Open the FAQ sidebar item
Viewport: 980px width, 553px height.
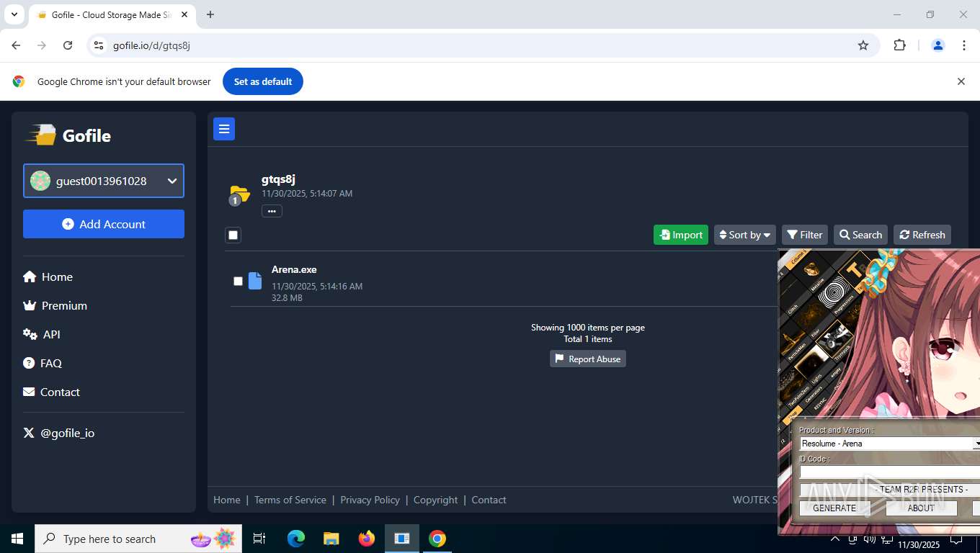(x=43, y=363)
